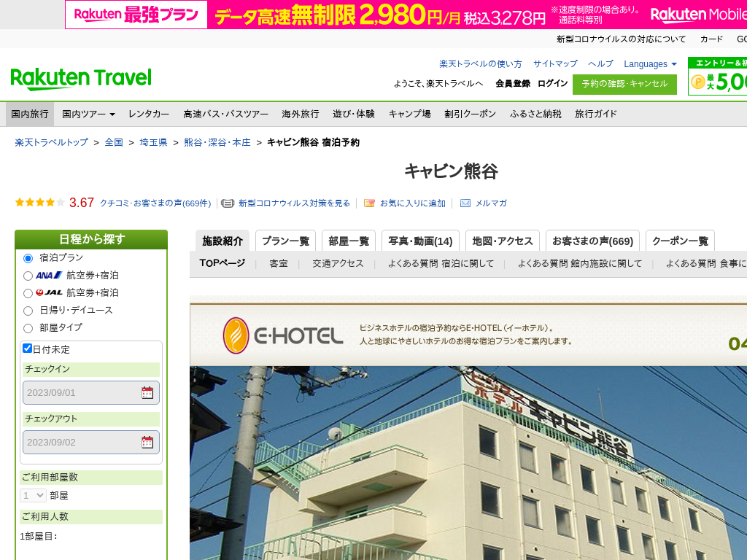Open the 地図・アクセス tab
The image size is (747, 560).
(503, 241)
